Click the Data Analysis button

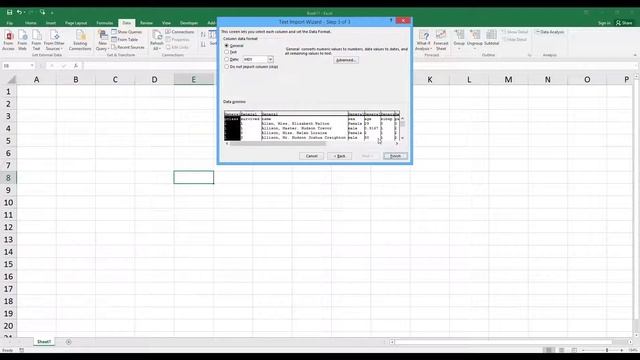pos(550,32)
